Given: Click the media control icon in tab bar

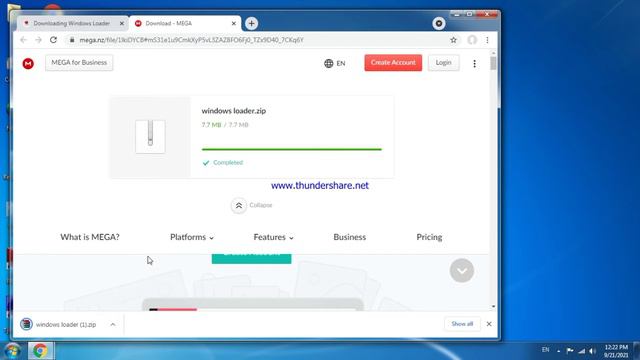Looking at the screenshot, I should pyautogui.click(x=439, y=24).
